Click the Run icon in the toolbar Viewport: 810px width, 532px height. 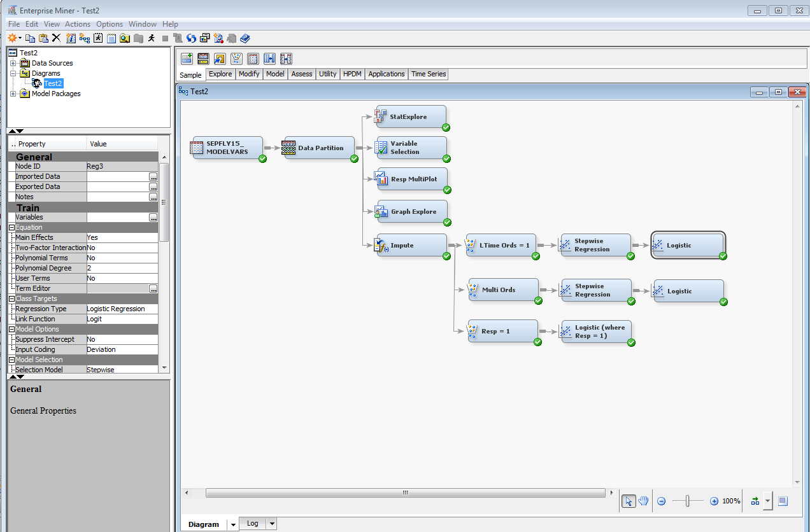click(x=151, y=38)
